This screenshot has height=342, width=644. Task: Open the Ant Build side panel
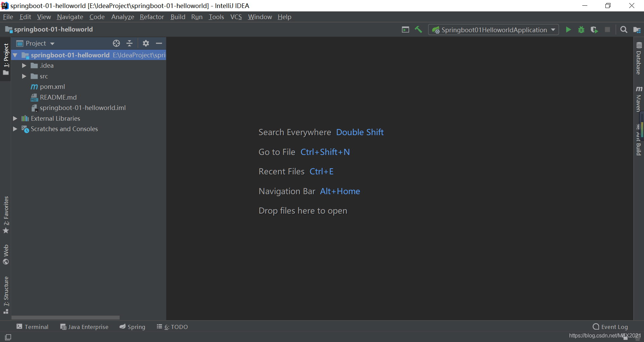coord(639,140)
